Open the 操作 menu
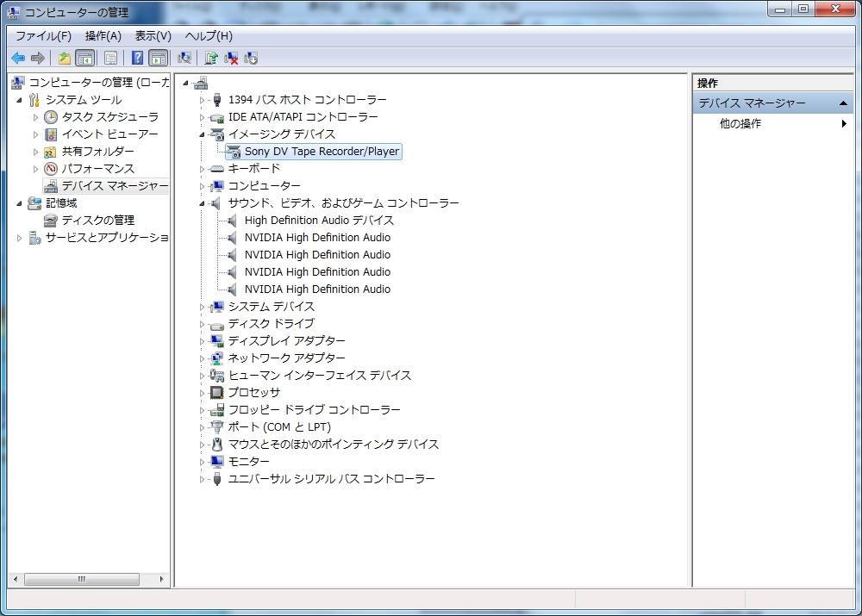Viewport: 862px width, 616px height. click(x=103, y=35)
